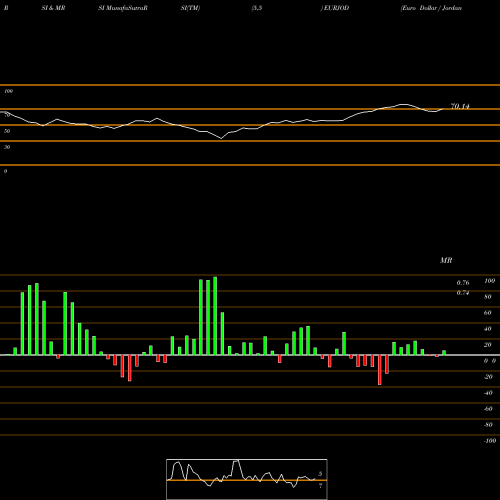The image size is (500, 500).
Task: Click the 'SI & MR' header text
Action: pos(53,8)
